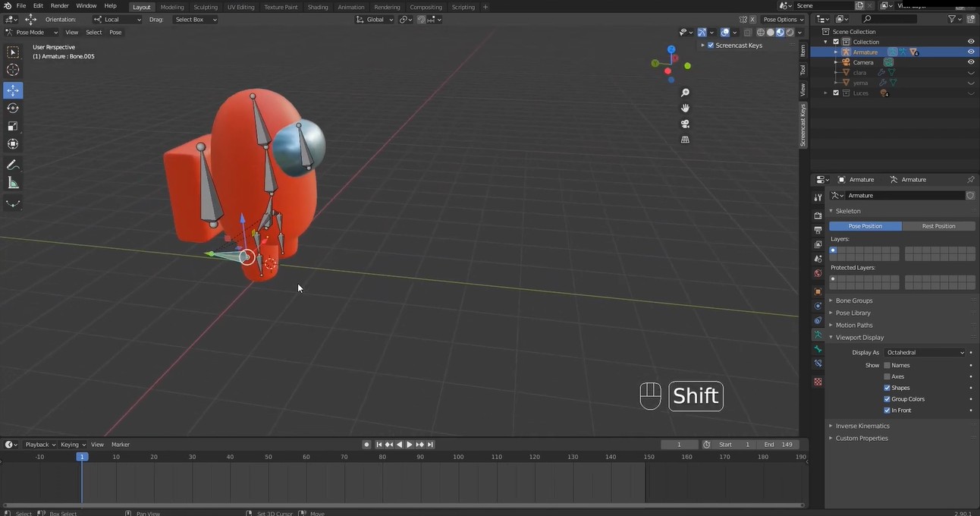Click the Cursor tool icon
This screenshot has height=516, width=980.
(13, 70)
